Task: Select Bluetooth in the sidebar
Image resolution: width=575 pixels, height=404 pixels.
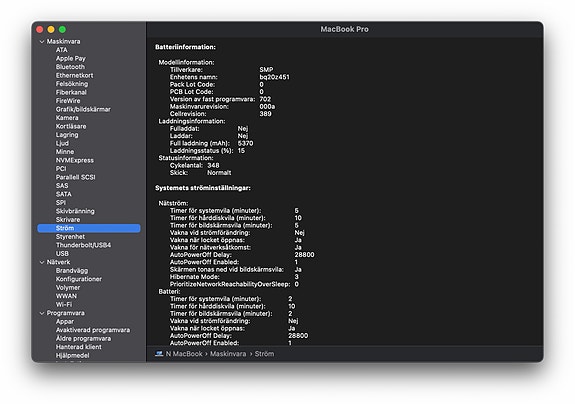Action: [x=70, y=67]
